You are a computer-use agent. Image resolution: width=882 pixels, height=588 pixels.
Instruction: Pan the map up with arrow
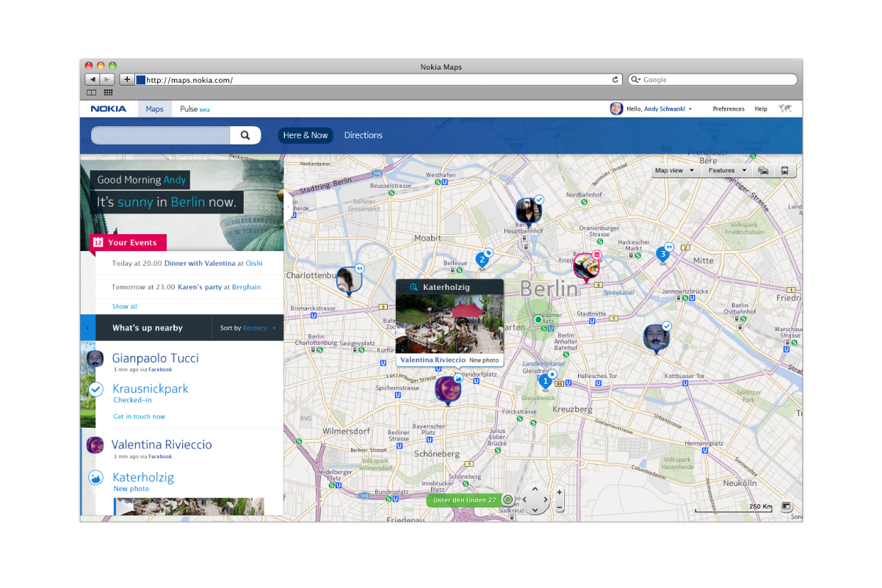coord(535,489)
